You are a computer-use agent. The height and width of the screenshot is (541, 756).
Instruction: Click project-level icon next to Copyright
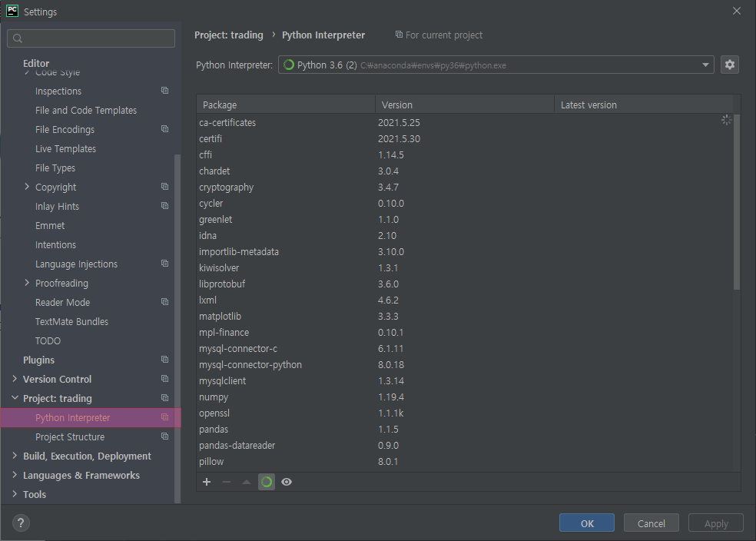coord(165,187)
